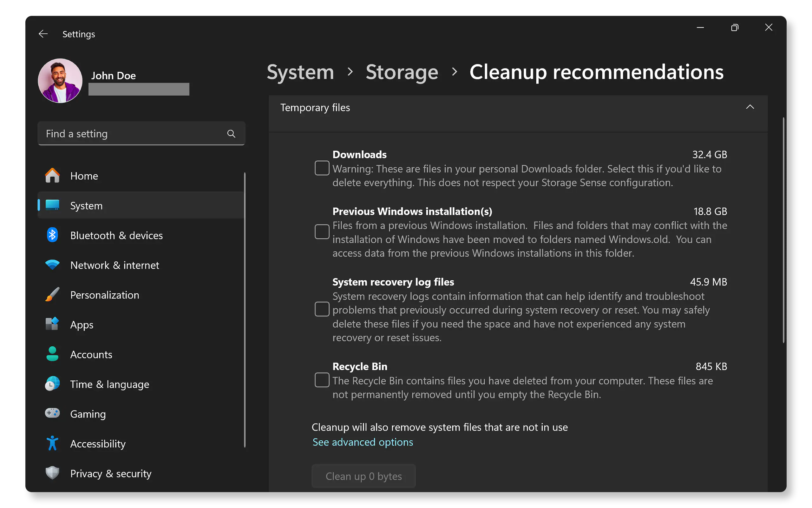Screen dimensions: 812x508
Task: Click the See advanced options link
Action: (x=363, y=442)
